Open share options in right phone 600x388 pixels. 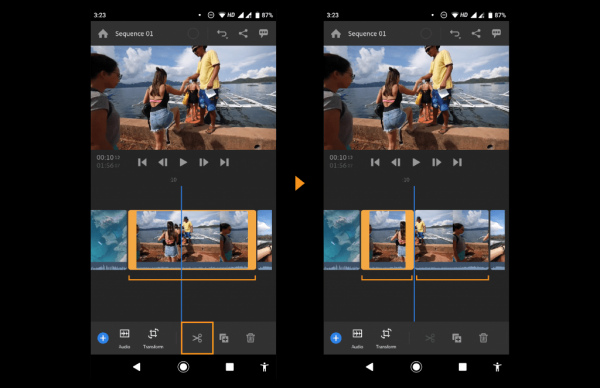click(x=476, y=33)
